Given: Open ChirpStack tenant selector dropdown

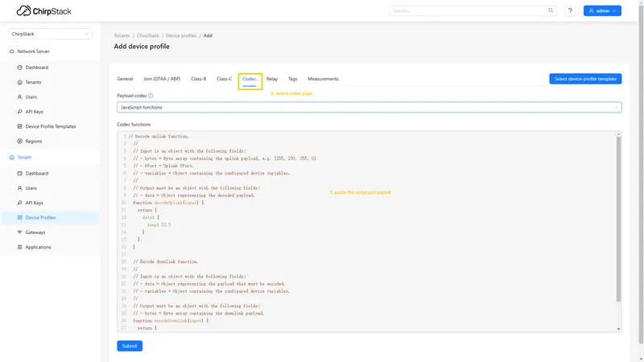Looking at the screenshot, I should 50,34.
